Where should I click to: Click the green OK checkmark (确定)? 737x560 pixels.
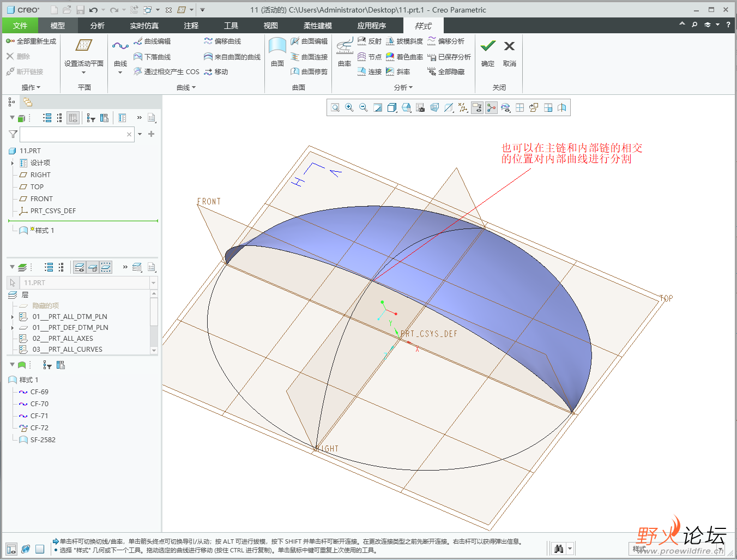(488, 53)
